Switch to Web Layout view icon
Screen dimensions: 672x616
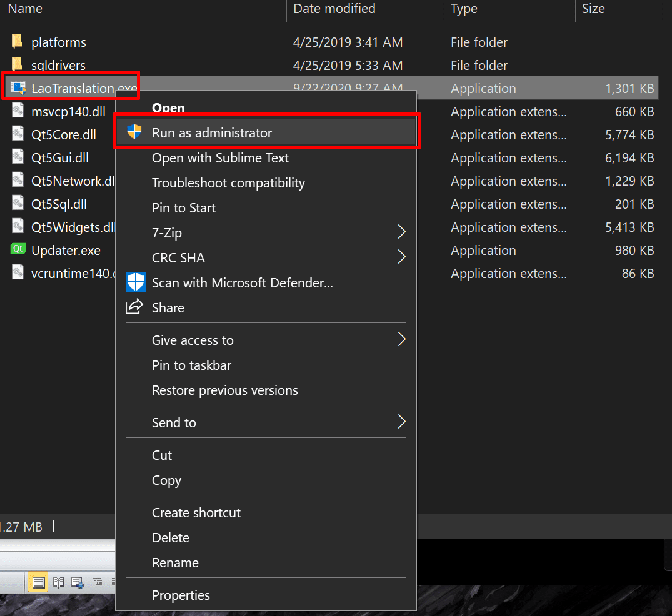click(78, 582)
